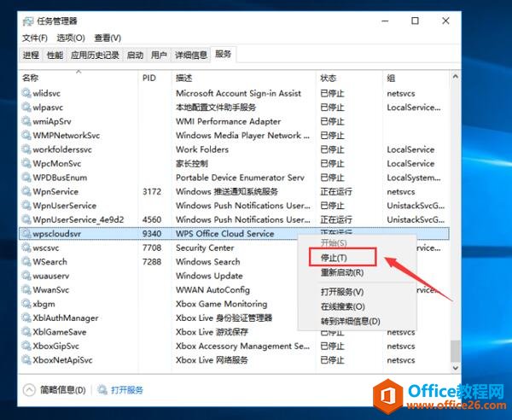Open the 查看(V) menu

coord(108,38)
